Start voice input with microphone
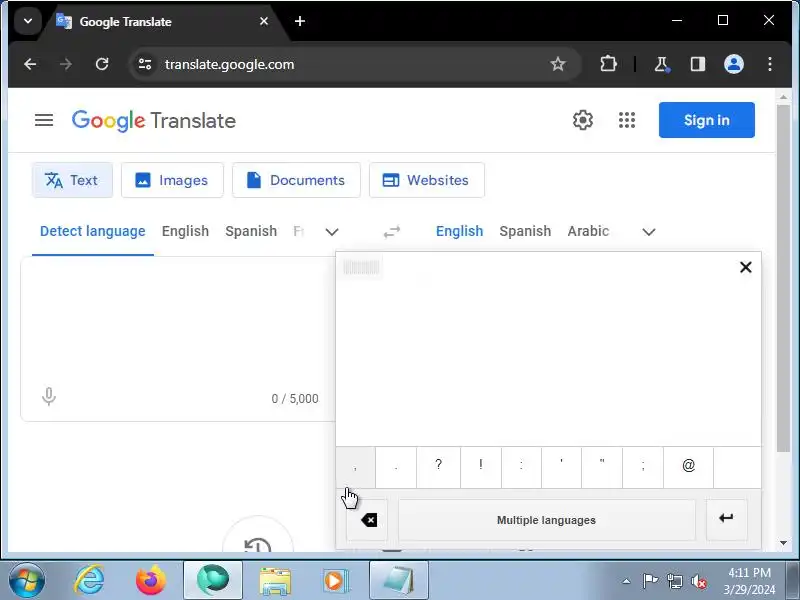The image size is (800, 600). click(x=48, y=396)
